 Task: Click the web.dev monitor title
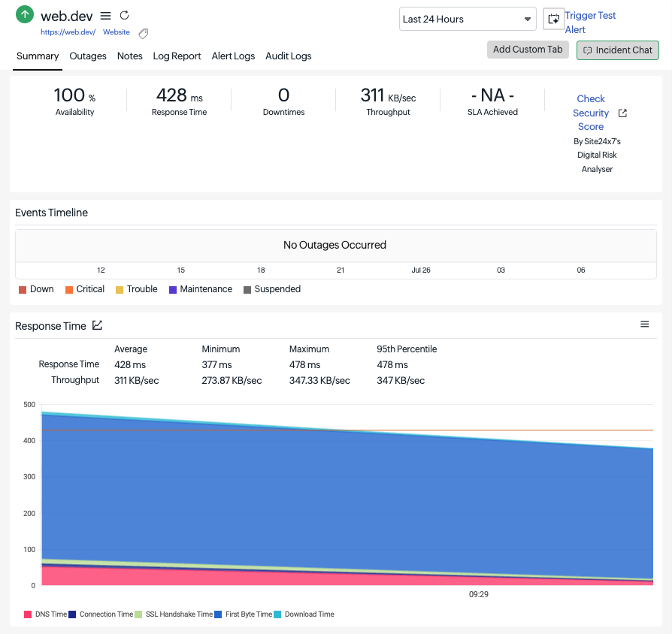(x=66, y=17)
